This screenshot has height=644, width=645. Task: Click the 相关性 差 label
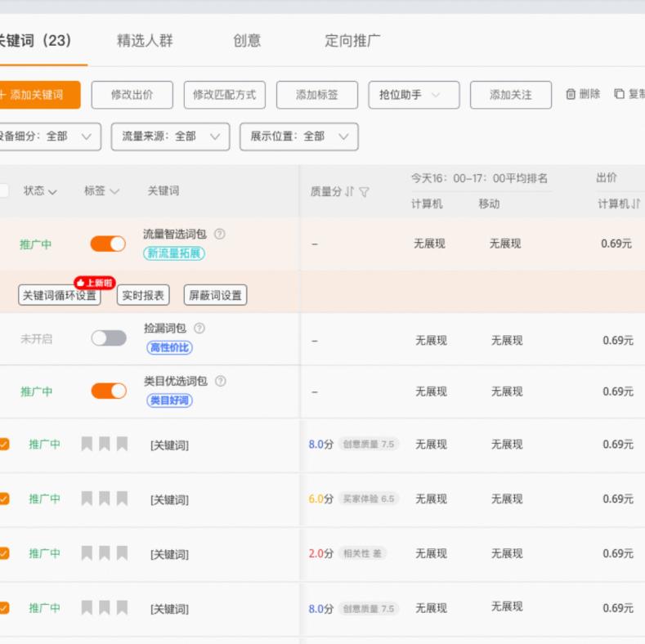click(362, 553)
